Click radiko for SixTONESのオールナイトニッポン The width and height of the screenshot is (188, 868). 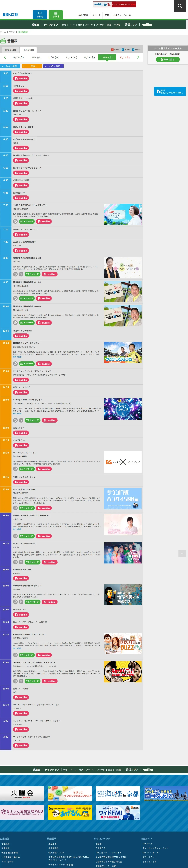(21, 713)
